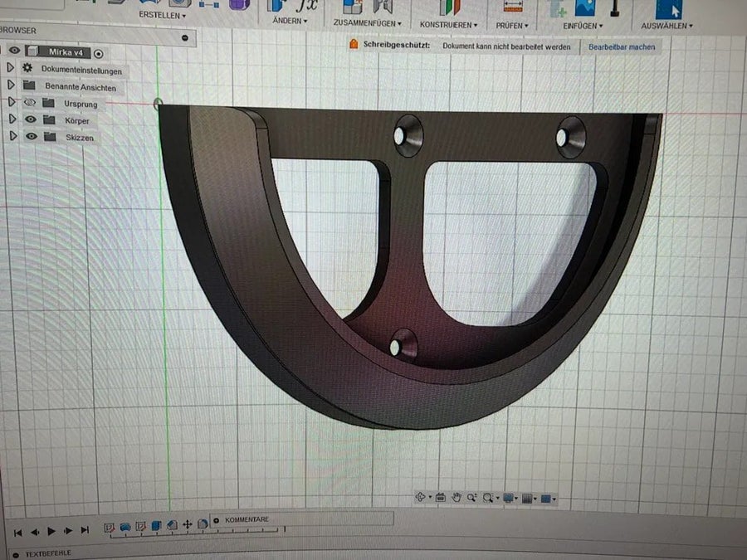The image size is (747, 560).
Task: Show the Ursprung folder via eye icon
Action: [30, 102]
